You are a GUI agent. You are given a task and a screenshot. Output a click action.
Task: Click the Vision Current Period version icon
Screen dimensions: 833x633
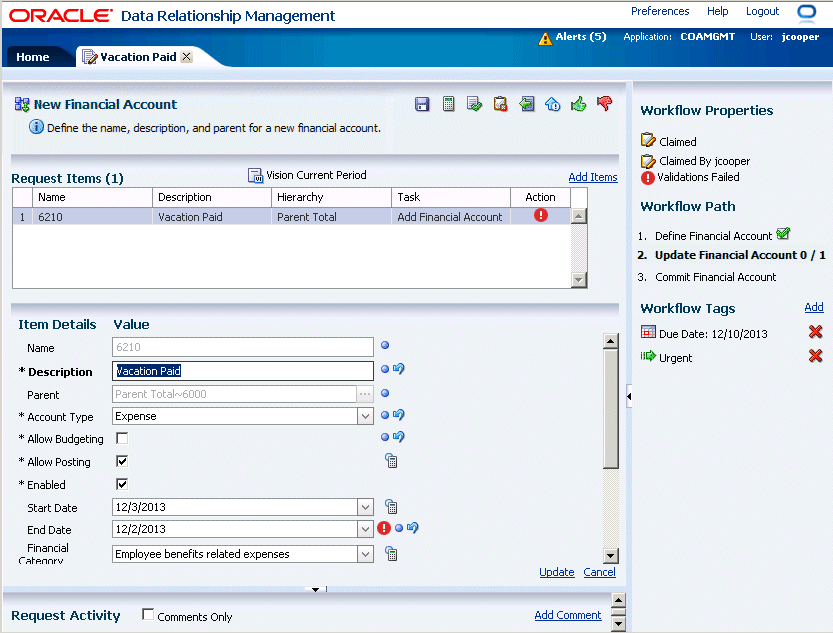coord(256,175)
